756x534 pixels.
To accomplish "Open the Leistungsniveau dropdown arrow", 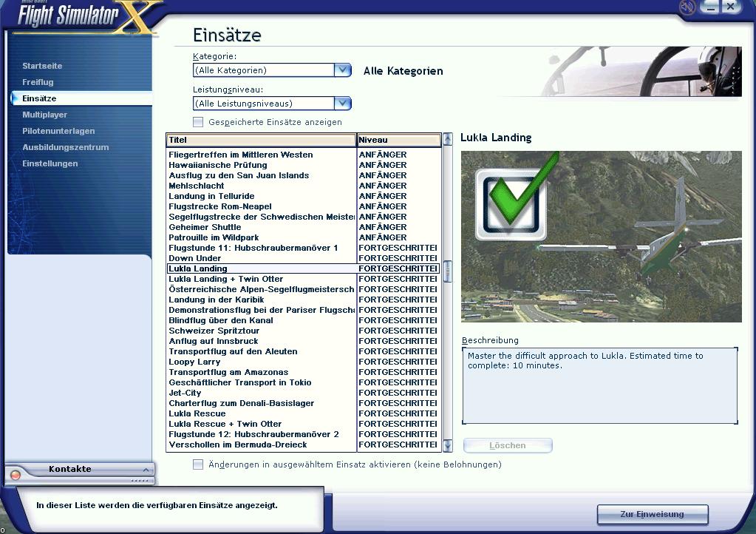I will [x=342, y=104].
